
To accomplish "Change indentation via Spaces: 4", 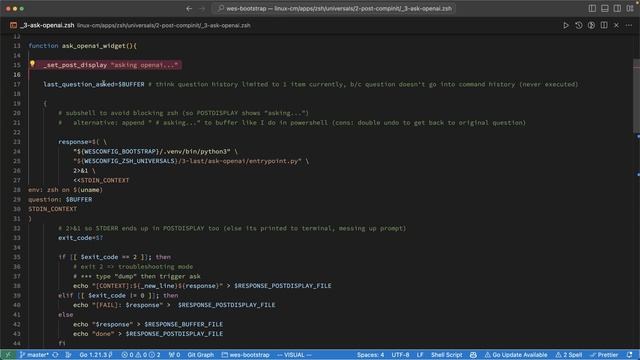I will click(370, 355).
